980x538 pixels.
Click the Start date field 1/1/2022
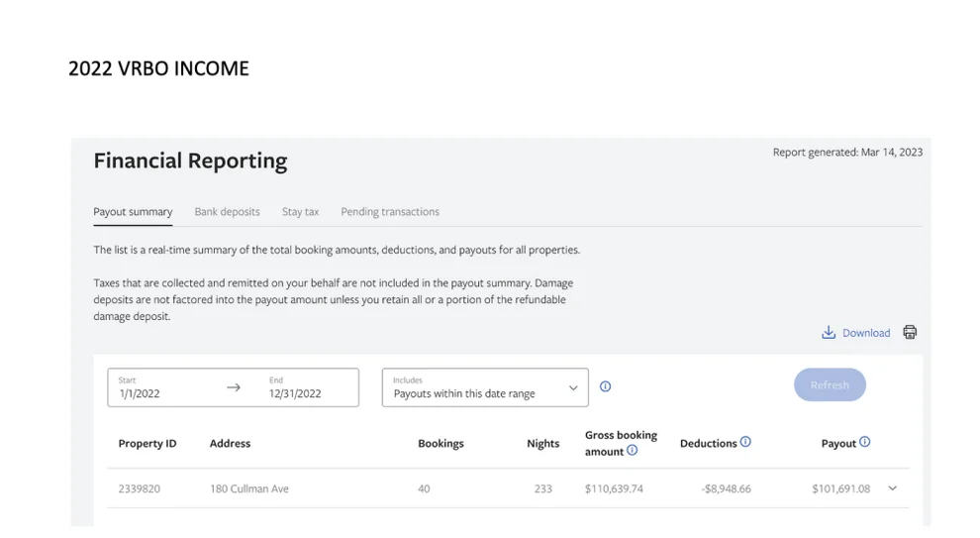click(x=140, y=393)
